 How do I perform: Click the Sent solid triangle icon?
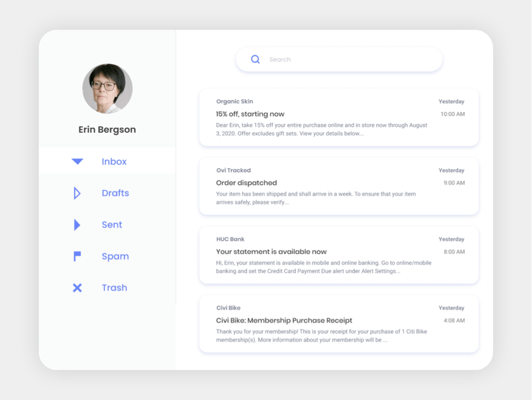(77, 225)
